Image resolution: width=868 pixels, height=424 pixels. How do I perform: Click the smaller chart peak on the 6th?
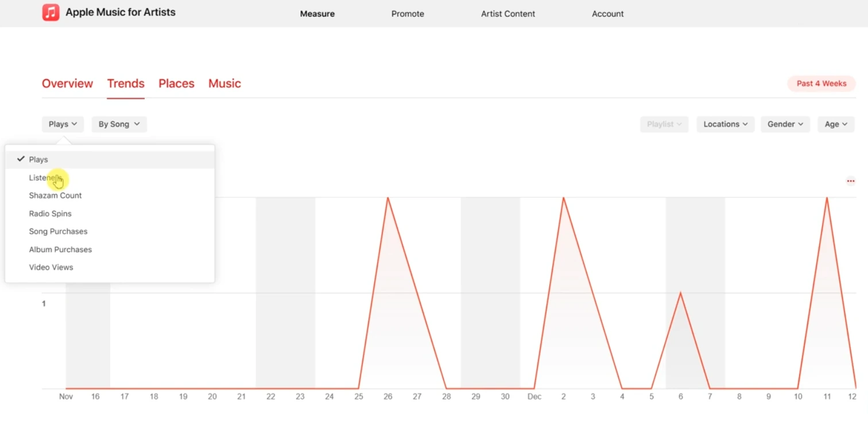[681, 294]
